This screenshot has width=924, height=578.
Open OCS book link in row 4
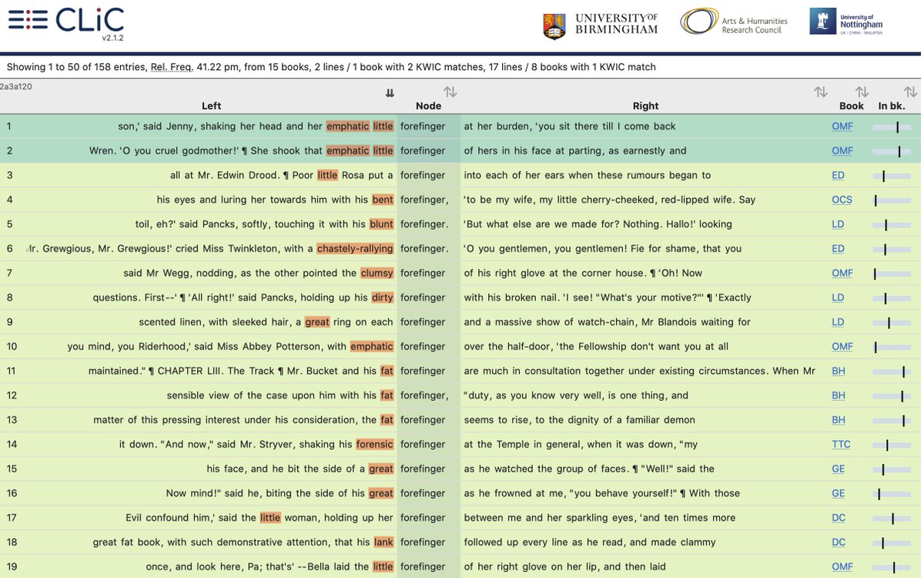[x=842, y=200]
